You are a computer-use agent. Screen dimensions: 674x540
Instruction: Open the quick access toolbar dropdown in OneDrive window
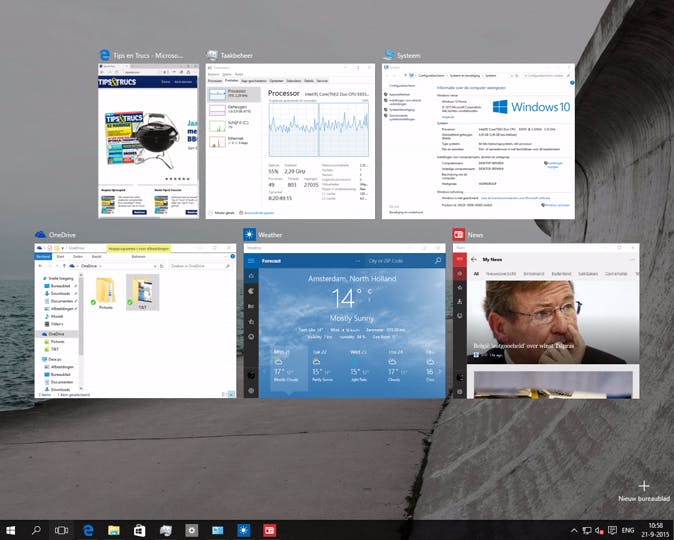(63, 248)
